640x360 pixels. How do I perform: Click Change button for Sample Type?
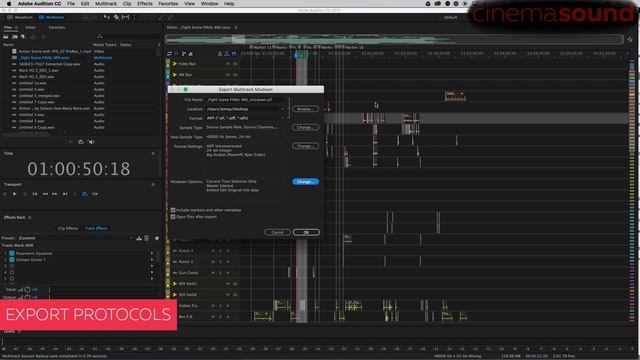pyautogui.click(x=305, y=127)
